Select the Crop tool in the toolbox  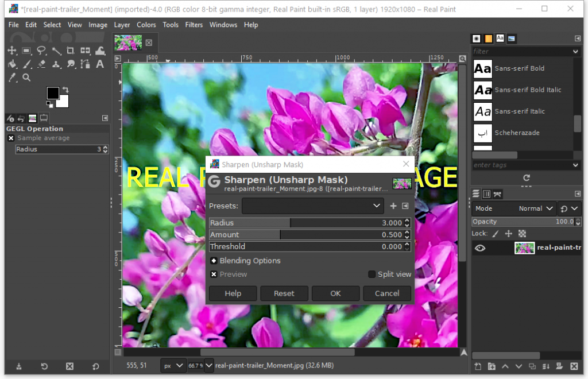coord(70,51)
